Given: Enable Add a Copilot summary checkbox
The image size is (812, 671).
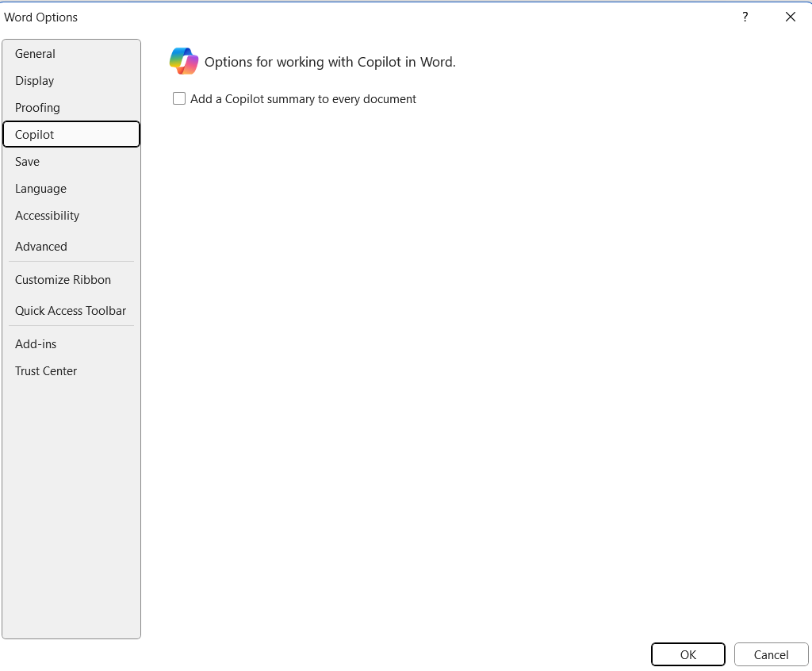Looking at the screenshot, I should click(179, 98).
